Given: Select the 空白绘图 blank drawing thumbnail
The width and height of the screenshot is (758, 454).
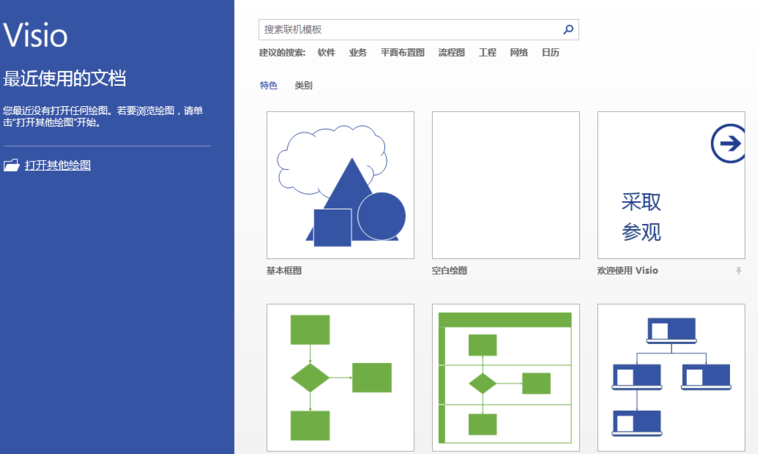Looking at the screenshot, I should [505, 185].
